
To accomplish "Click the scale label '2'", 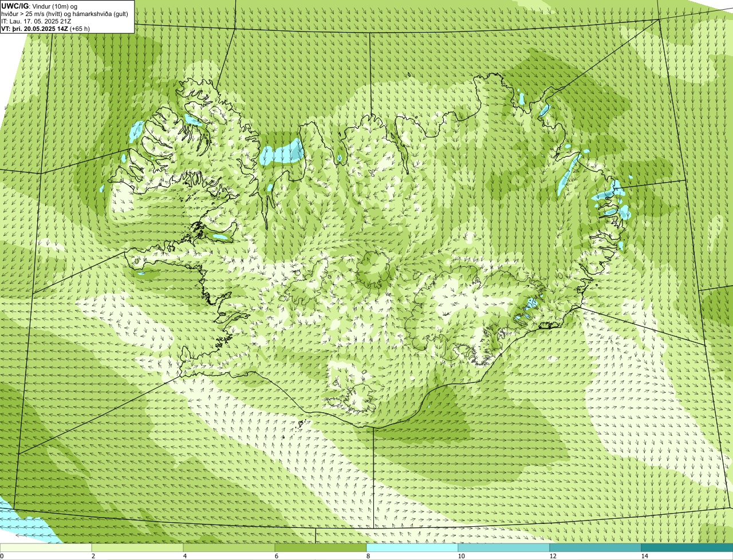I will click(93, 556).
